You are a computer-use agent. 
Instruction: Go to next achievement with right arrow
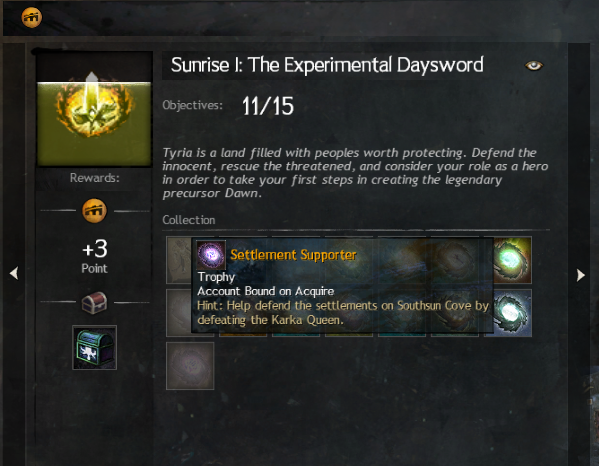click(581, 275)
